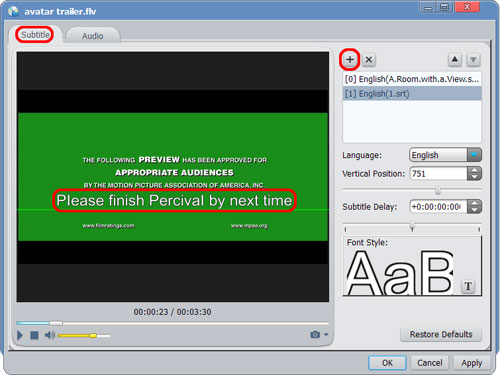The height and width of the screenshot is (375, 500).
Task: Select the Subtitle tab
Action: [35, 34]
